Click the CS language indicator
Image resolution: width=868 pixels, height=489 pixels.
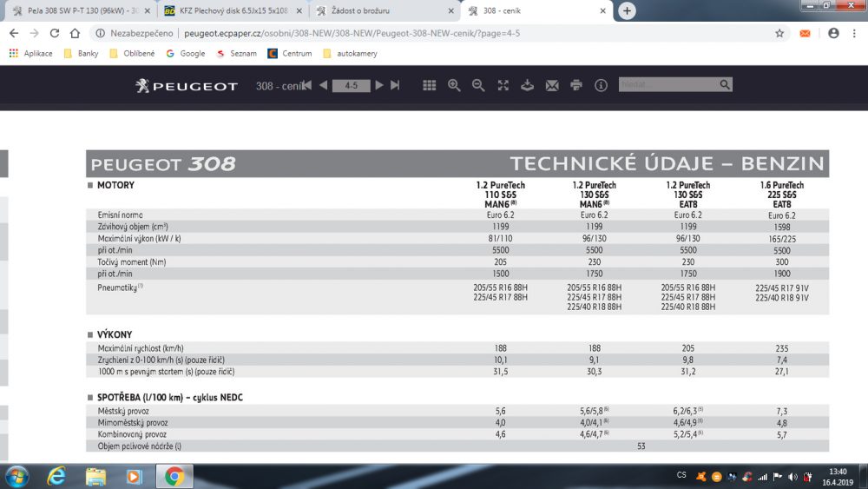(681, 475)
